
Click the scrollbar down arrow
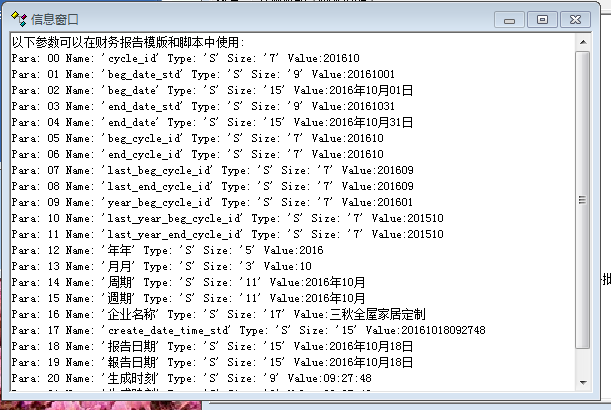583,383
